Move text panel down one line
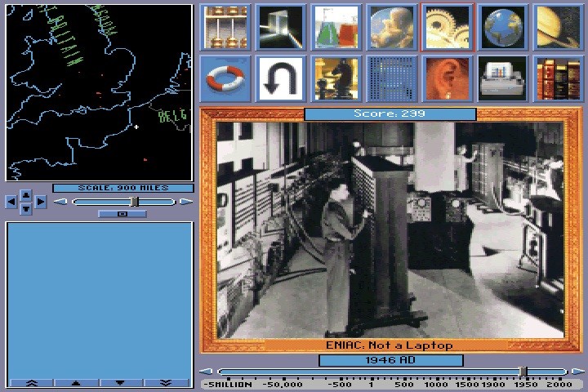The width and height of the screenshot is (588, 392). (x=120, y=383)
